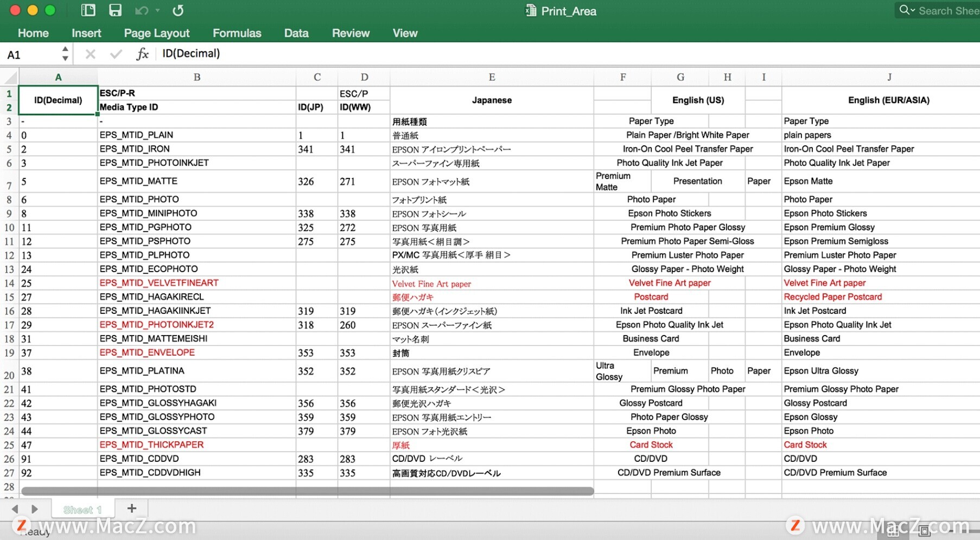The height and width of the screenshot is (540, 980).
Task: Open the Review ribbon tab
Action: coord(351,33)
